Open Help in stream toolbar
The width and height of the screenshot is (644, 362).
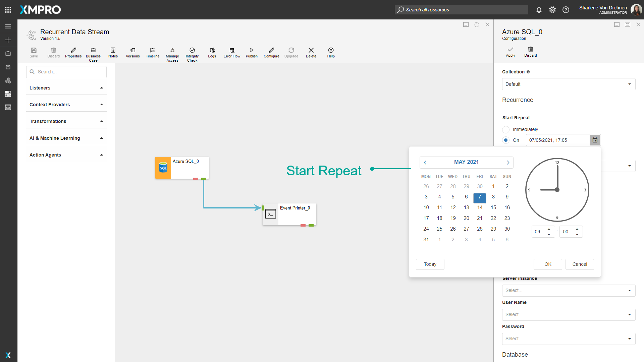tap(331, 53)
